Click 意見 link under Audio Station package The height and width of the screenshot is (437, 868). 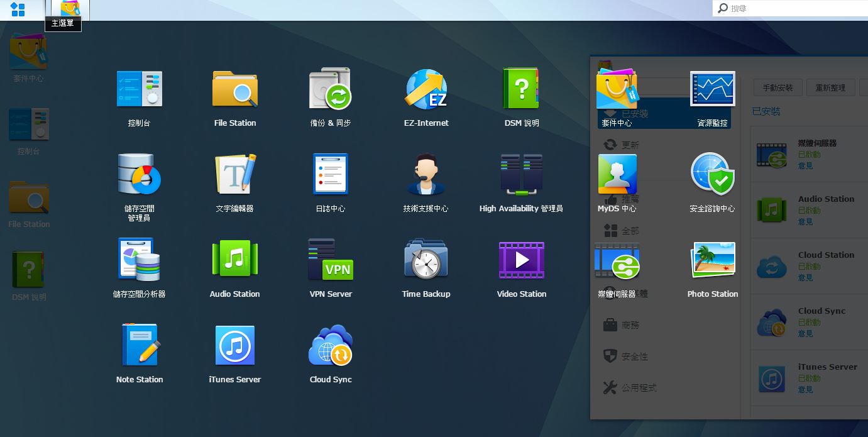pos(805,222)
